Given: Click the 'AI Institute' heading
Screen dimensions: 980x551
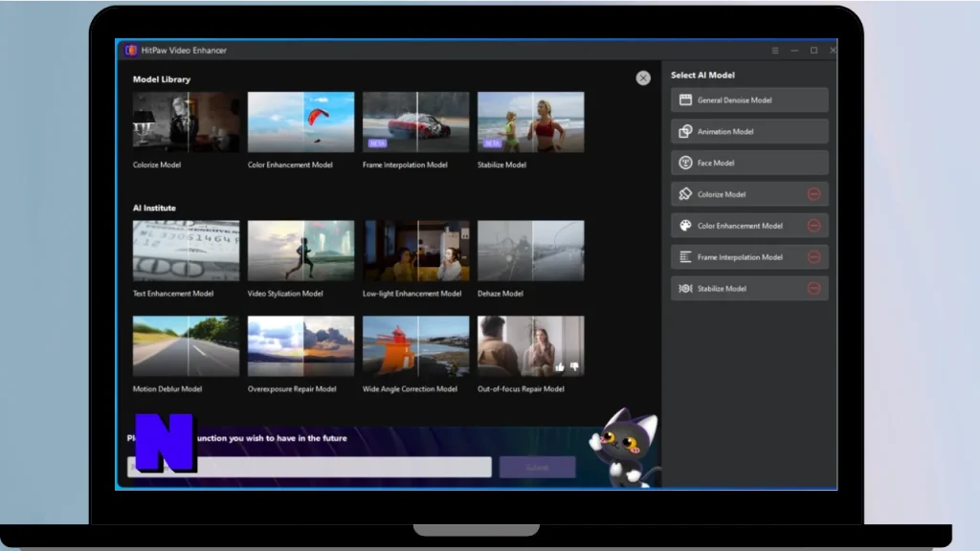Looking at the screenshot, I should (154, 208).
